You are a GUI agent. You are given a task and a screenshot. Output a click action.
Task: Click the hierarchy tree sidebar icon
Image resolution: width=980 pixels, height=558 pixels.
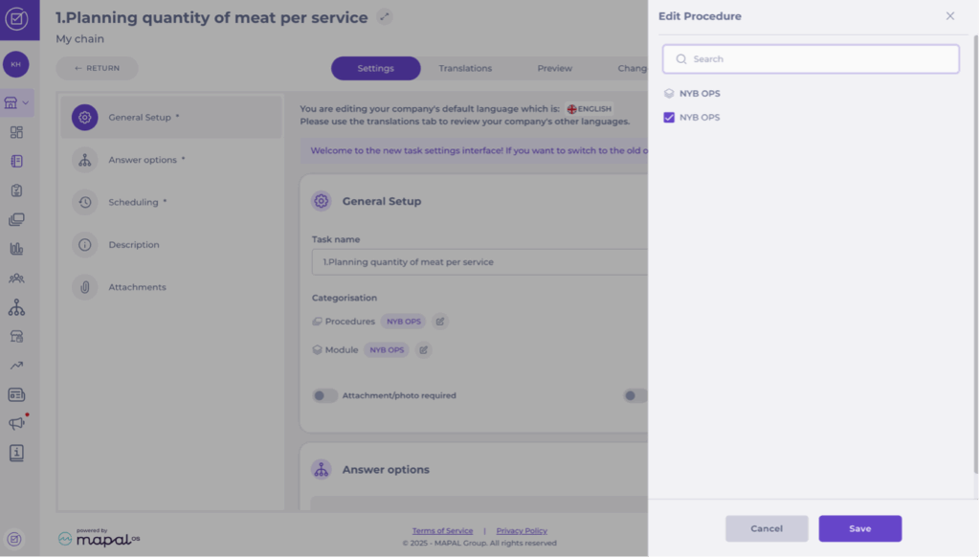(x=16, y=307)
